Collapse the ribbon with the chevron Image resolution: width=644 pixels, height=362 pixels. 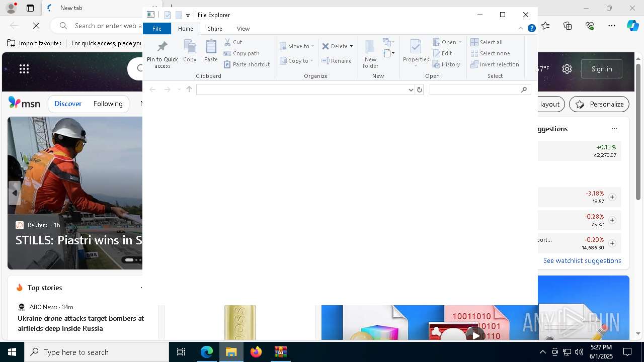tap(521, 28)
